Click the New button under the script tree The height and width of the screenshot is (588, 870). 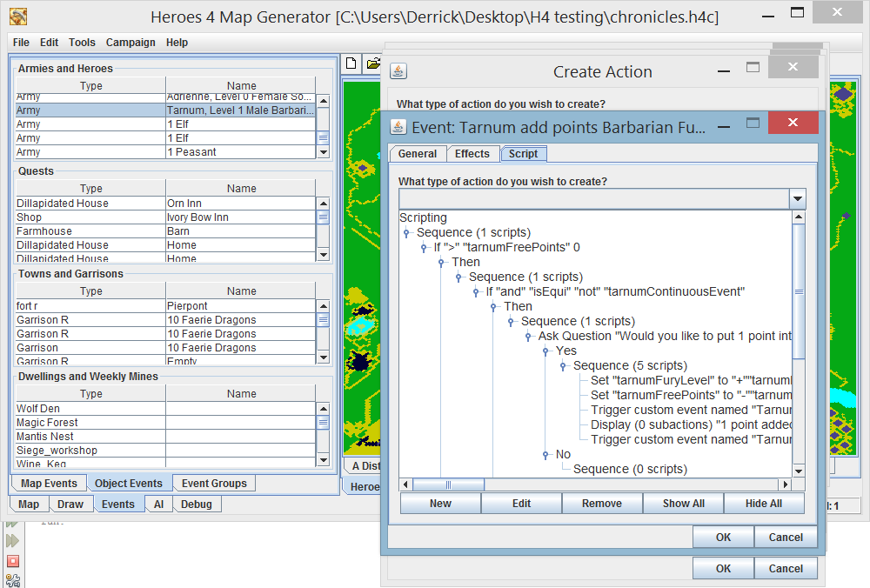tap(440, 503)
